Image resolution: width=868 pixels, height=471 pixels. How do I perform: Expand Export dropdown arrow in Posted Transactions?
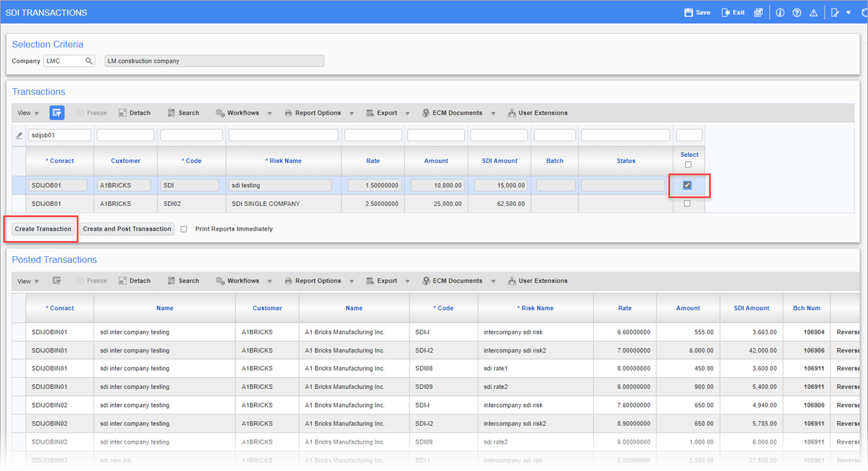click(x=407, y=281)
